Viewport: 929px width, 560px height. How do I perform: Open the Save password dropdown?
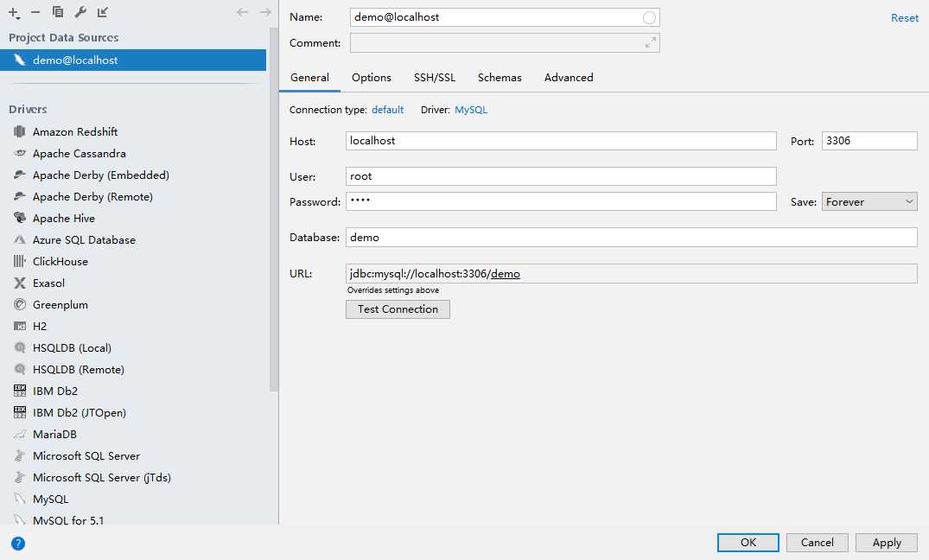(x=869, y=202)
